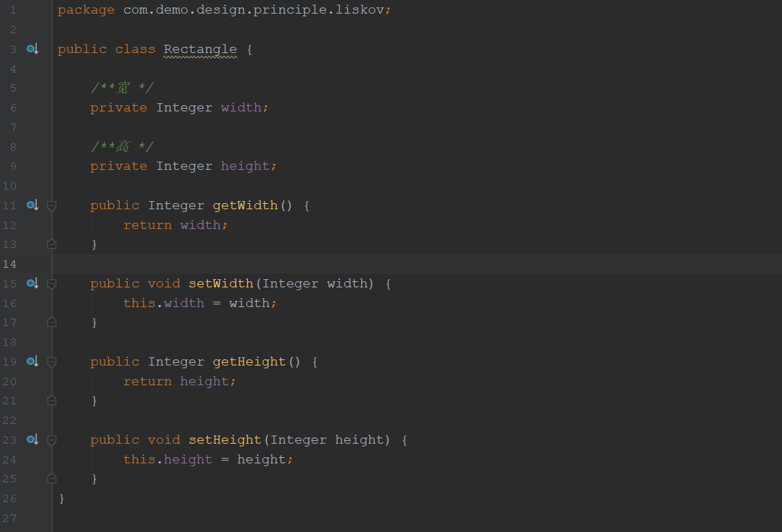Click the width field name on line 6
This screenshot has width=782, height=532.
[x=241, y=107]
